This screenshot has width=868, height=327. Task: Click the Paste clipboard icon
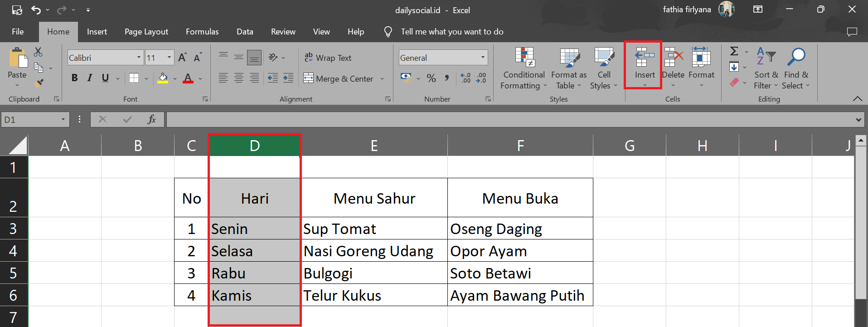[18, 58]
